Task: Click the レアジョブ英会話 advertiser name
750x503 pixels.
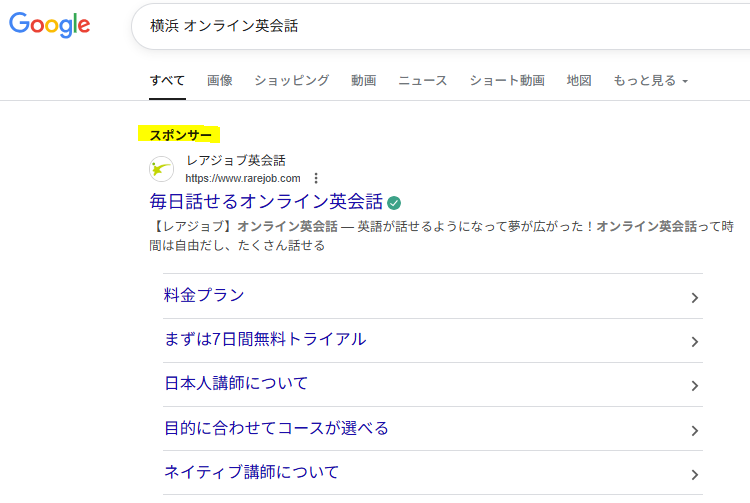Action: (x=236, y=161)
